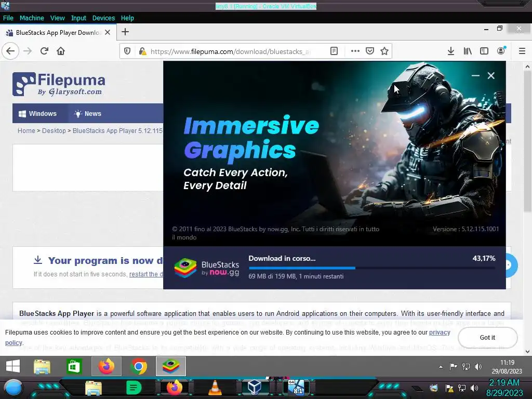
Task: Open the Firefox home page icon
Action: (x=61, y=51)
